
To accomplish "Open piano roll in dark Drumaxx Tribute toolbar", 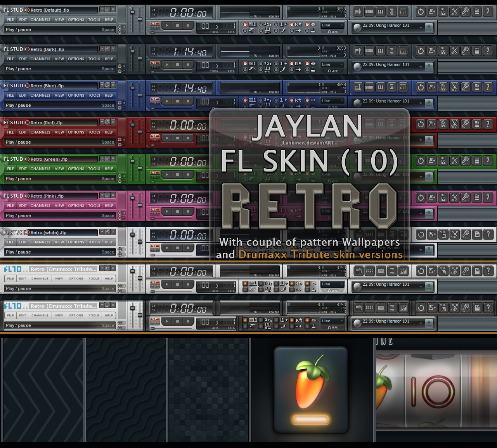I will pos(381,308).
